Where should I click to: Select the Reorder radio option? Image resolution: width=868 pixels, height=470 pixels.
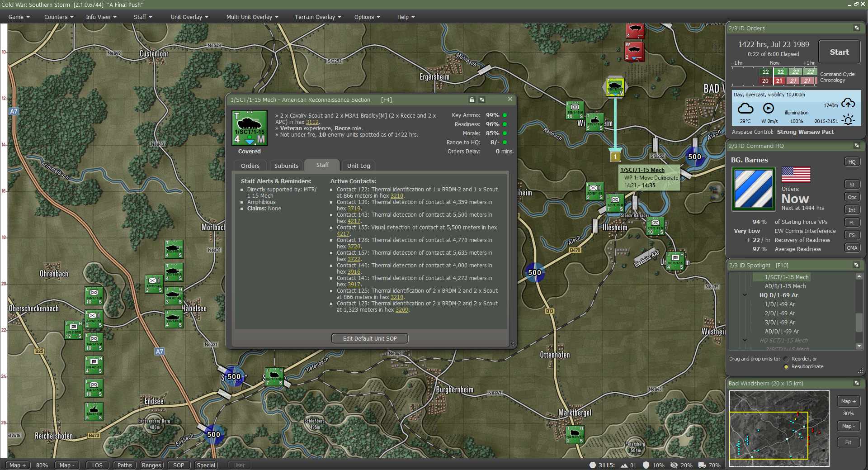click(786, 359)
